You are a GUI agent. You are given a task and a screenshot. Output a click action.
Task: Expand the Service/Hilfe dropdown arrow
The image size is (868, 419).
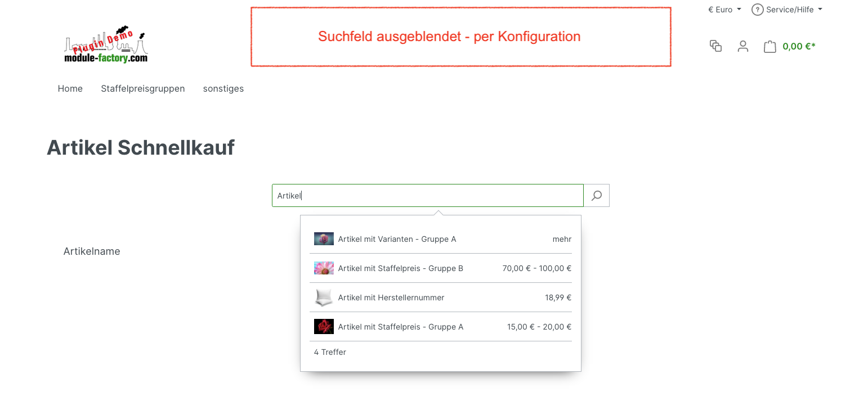tap(820, 10)
